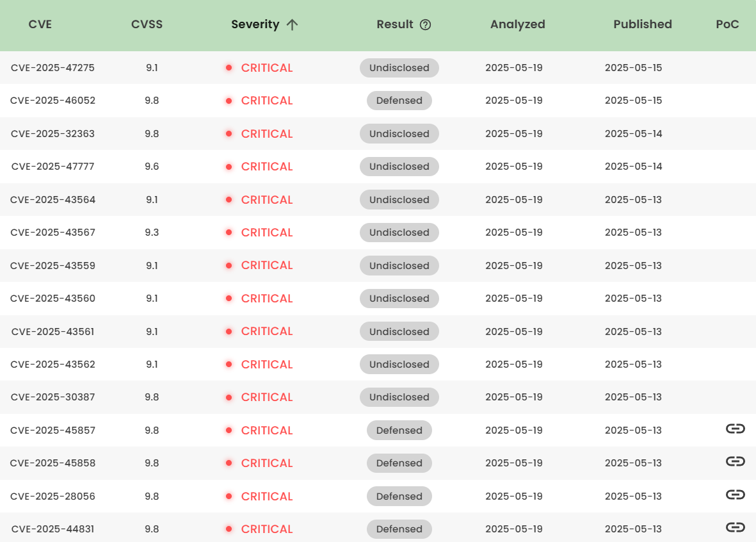Viewport: 756px width, 542px height.
Task: Open PoC link for CVE-2025-45858
Action: [x=735, y=462]
